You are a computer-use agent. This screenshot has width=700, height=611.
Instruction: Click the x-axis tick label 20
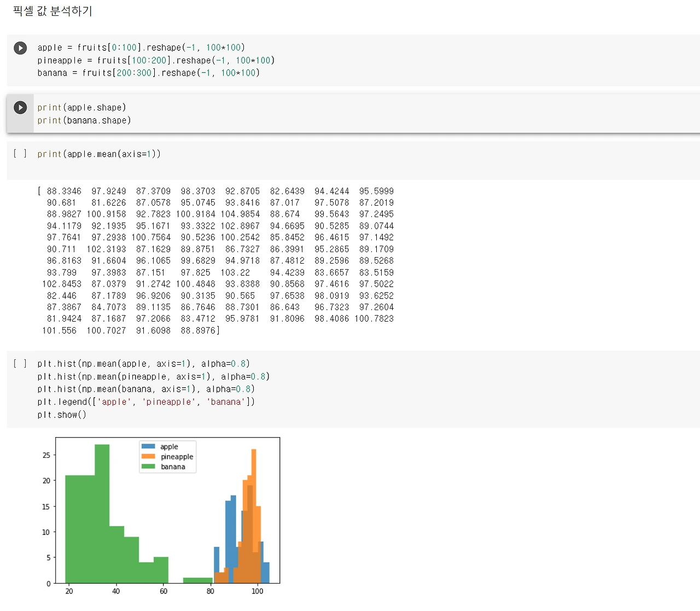click(69, 591)
